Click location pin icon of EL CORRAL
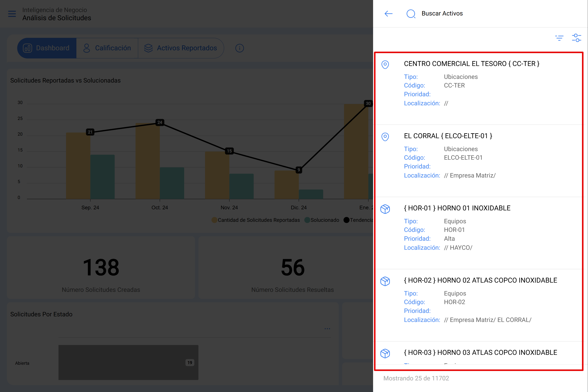This screenshot has width=588, height=392. [x=385, y=137]
